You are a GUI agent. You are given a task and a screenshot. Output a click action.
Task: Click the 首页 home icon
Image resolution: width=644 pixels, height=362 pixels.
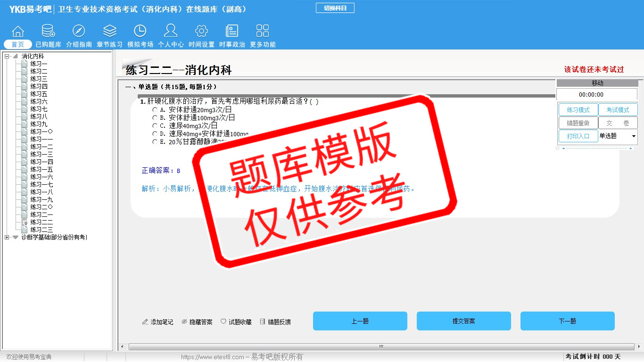click(18, 32)
